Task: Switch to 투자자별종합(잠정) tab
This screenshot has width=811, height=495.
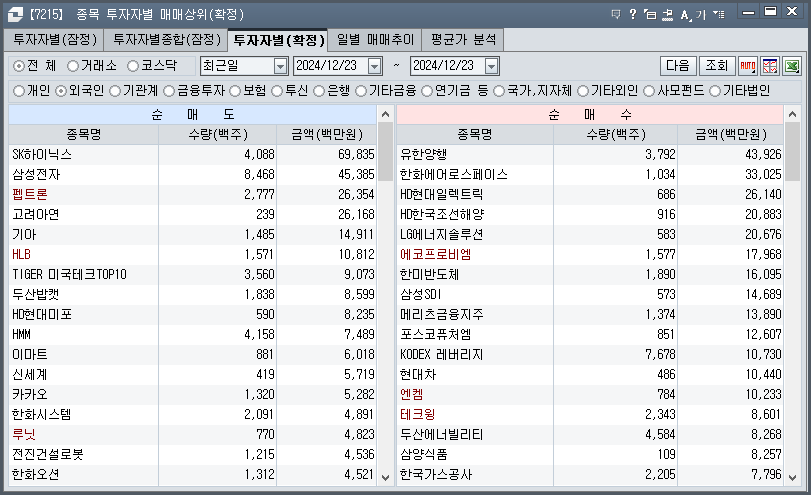Action: coord(166,40)
